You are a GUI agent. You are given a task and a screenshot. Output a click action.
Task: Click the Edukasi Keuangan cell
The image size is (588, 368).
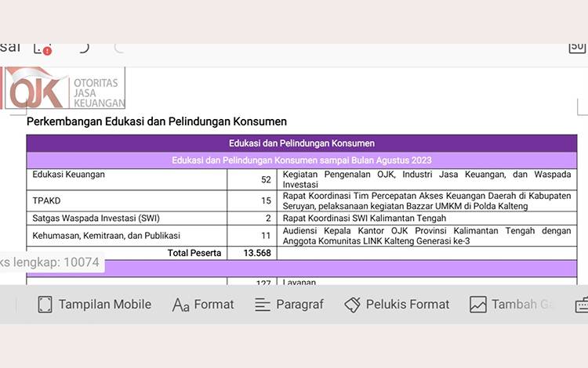tap(127, 179)
